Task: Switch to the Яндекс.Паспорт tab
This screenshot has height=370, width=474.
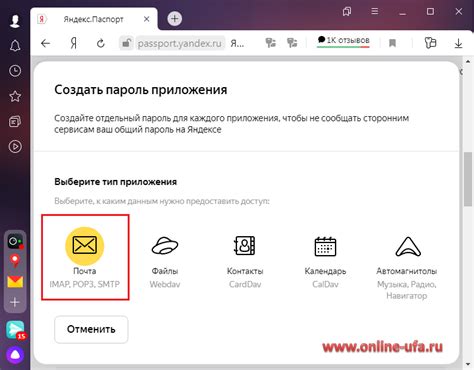Action: [x=94, y=19]
